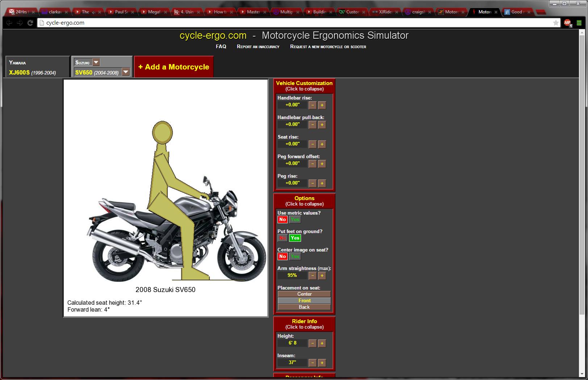Reduce arm straightness percentage
Screen dimensions: 588x380
click(313, 276)
